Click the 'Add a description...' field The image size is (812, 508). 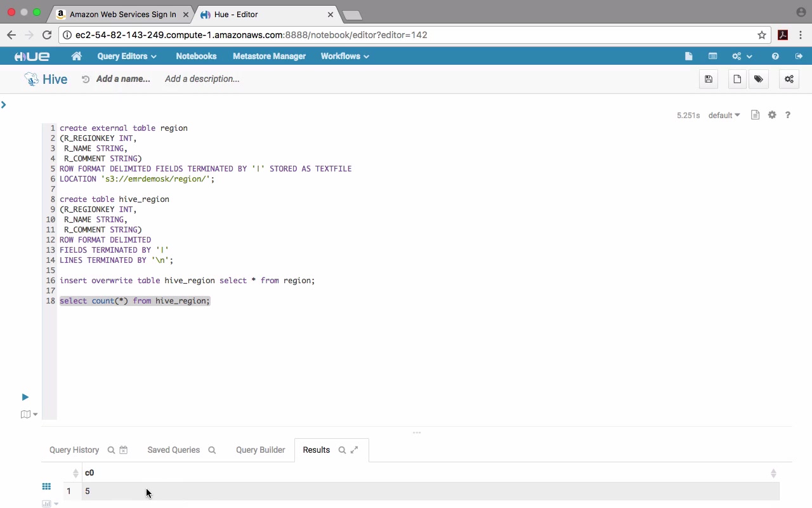[202, 79]
